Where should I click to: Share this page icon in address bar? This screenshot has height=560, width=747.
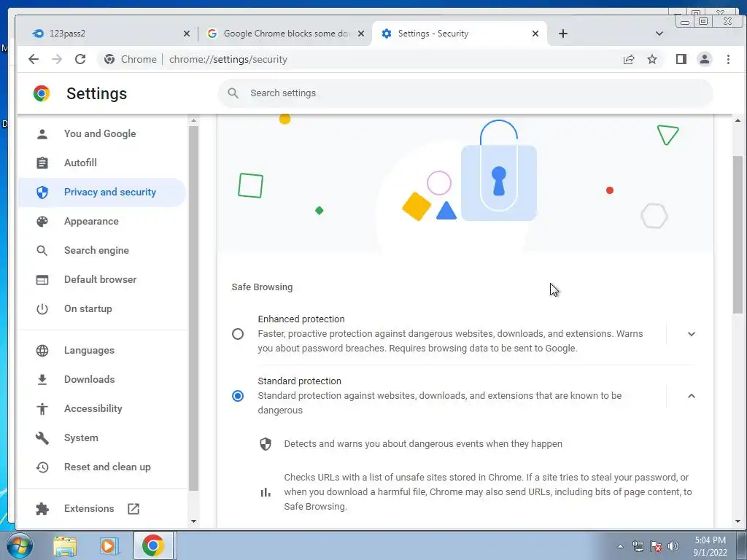coord(629,59)
